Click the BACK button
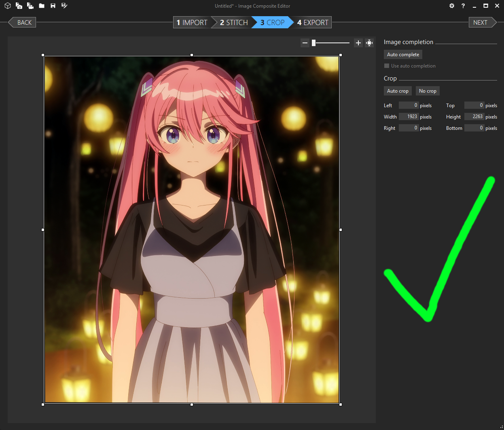The height and width of the screenshot is (430, 504). (22, 22)
